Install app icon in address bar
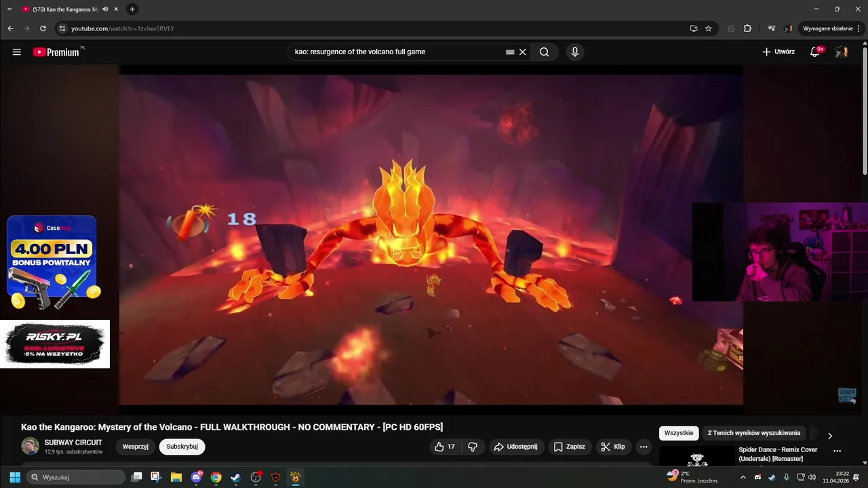 point(693,28)
